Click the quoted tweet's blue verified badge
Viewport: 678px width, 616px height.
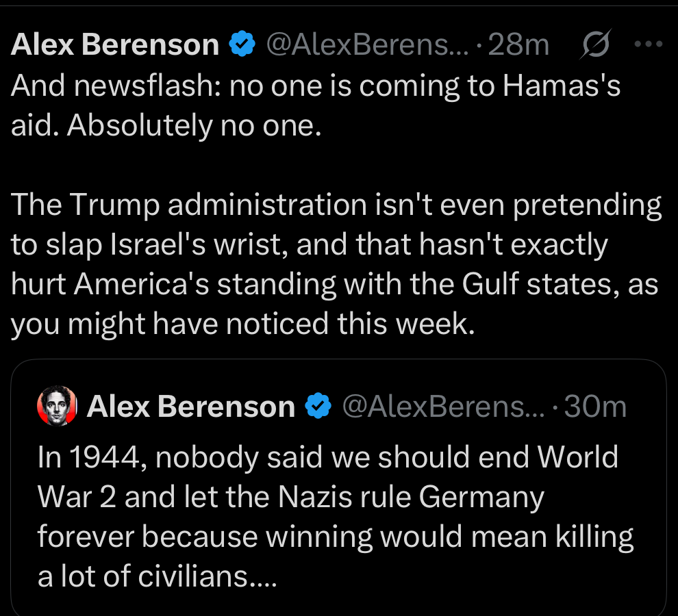pyautogui.click(x=317, y=407)
